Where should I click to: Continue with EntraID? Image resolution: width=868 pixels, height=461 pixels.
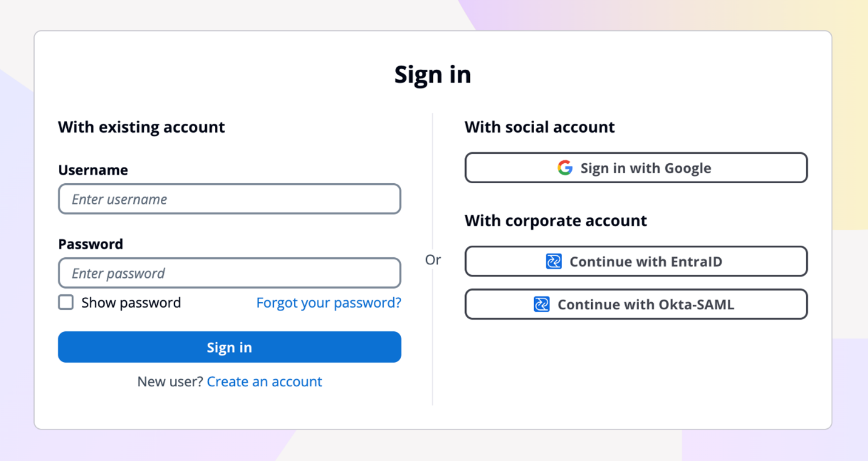click(636, 261)
